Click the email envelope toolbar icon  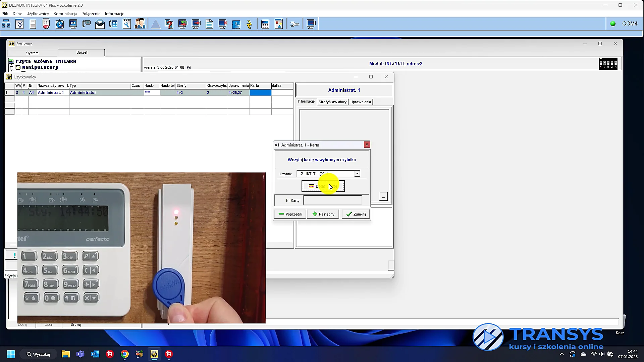[x=100, y=24]
